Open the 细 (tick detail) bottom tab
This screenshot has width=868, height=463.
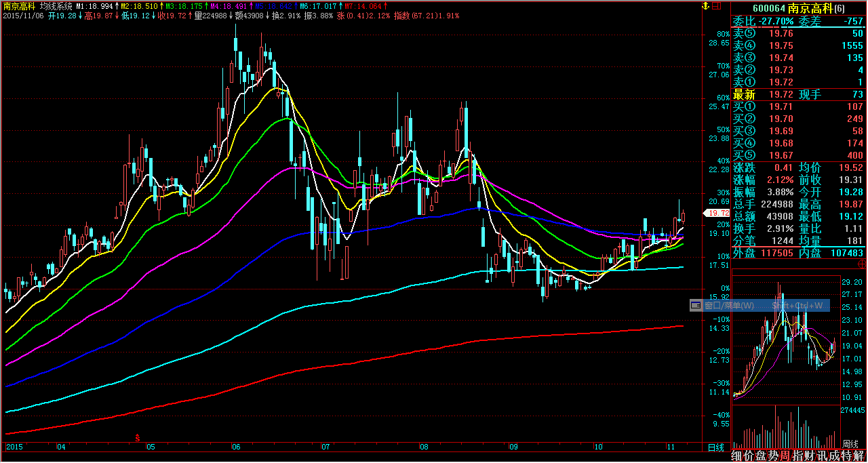(738, 456)
